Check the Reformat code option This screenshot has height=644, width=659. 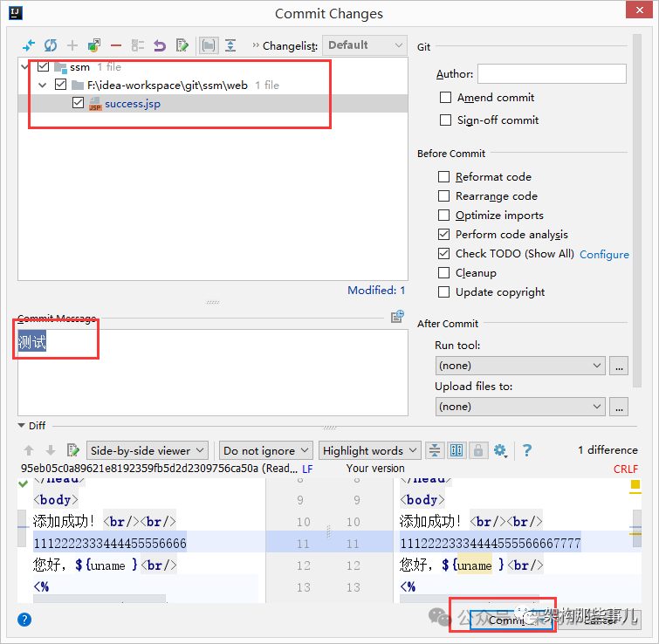tap(444, 177)
